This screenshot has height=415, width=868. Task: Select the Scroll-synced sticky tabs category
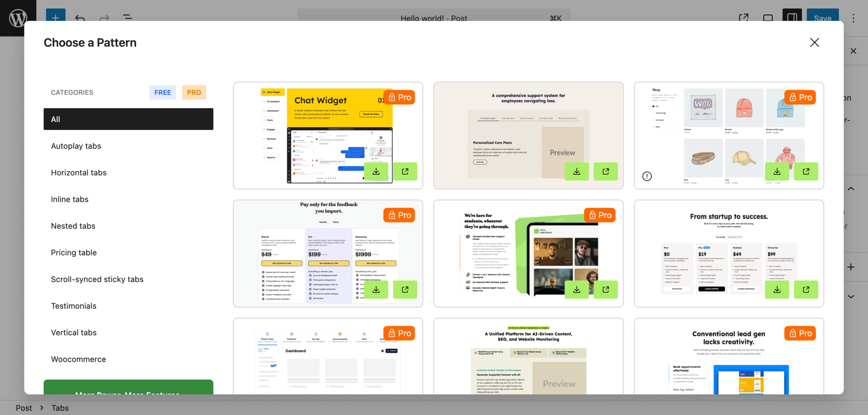click(x=97, y=279)
